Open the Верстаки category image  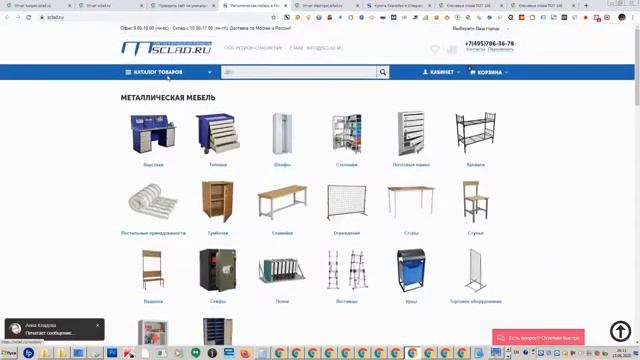click(x=153, y=133)
